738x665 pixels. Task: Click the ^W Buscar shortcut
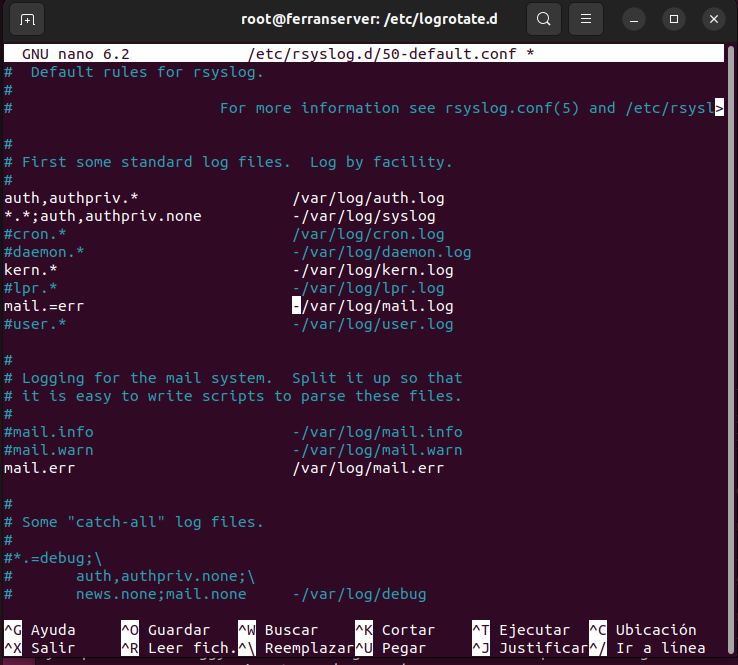point(278,630)
